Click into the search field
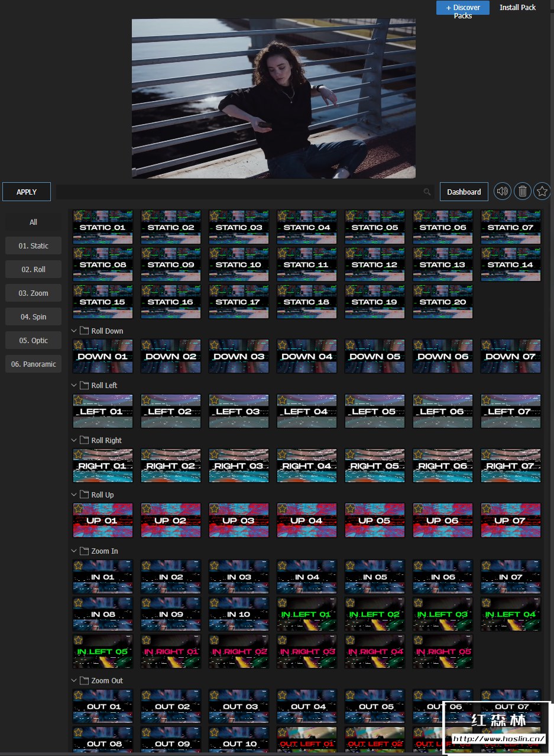 click(245, 192)
